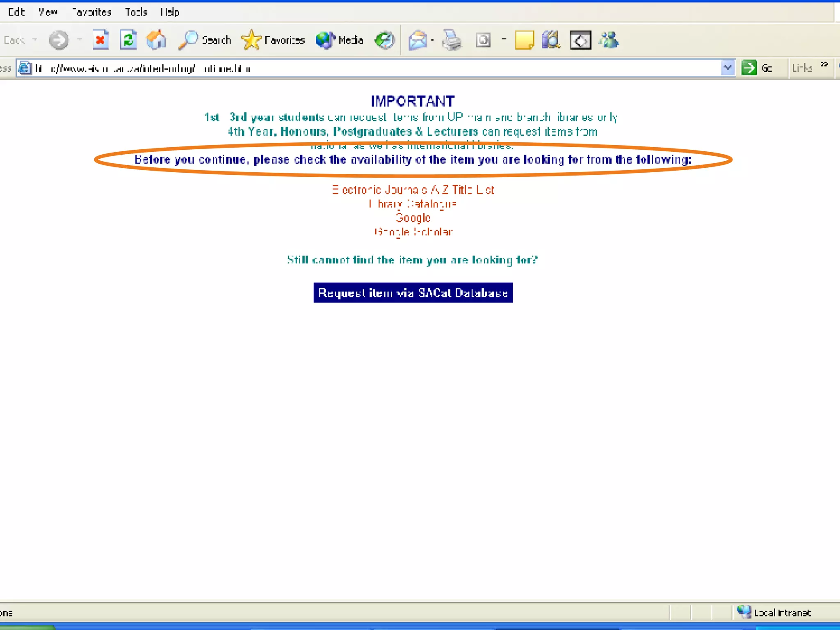Click the Print icon
Viewport: 840px width, 630px height.
(x=452, y=40)
